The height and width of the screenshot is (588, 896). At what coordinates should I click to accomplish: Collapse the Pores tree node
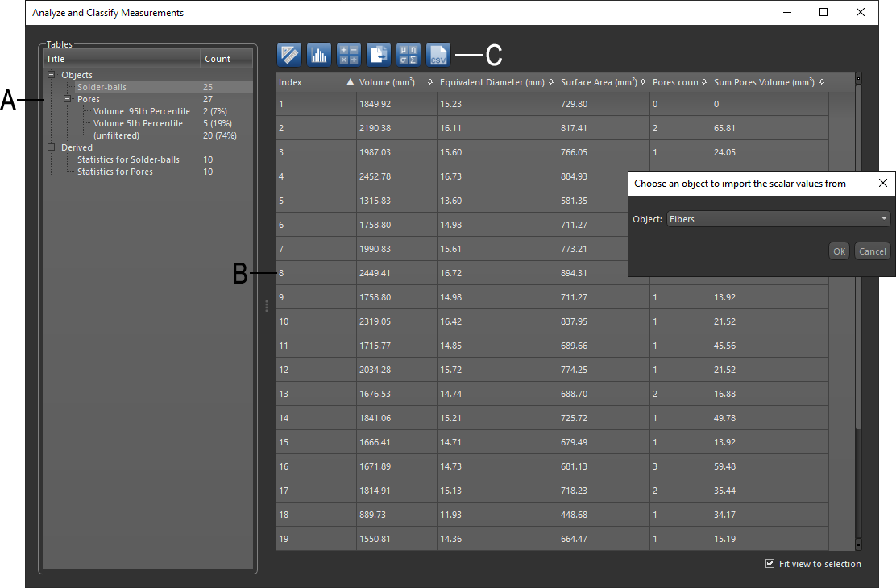68,99
